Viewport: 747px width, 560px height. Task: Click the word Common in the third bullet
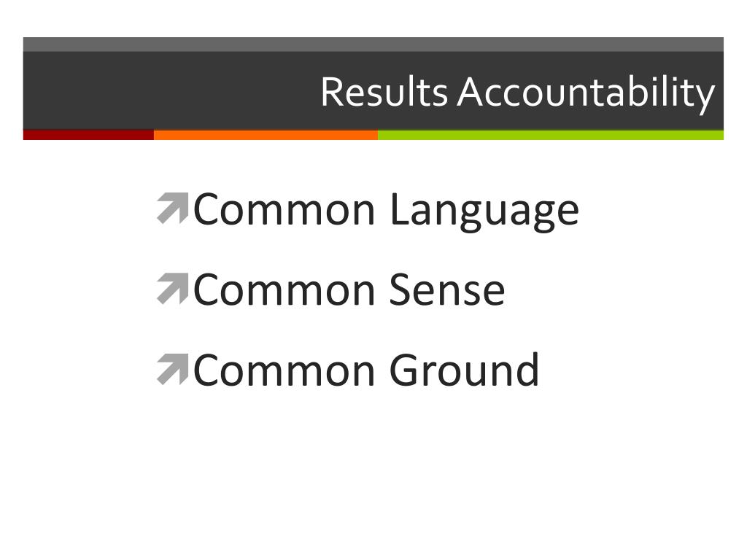(x=285, y=370)
